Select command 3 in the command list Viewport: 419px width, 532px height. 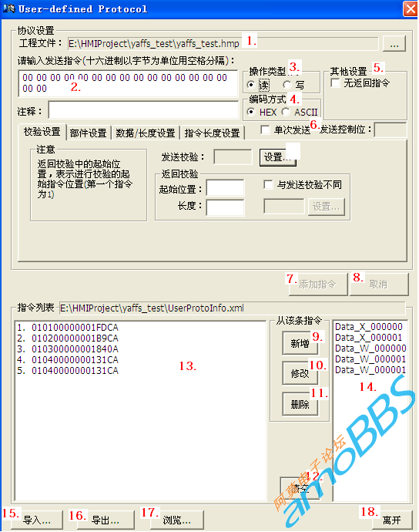pyautogui.click(x=68, y=348)
